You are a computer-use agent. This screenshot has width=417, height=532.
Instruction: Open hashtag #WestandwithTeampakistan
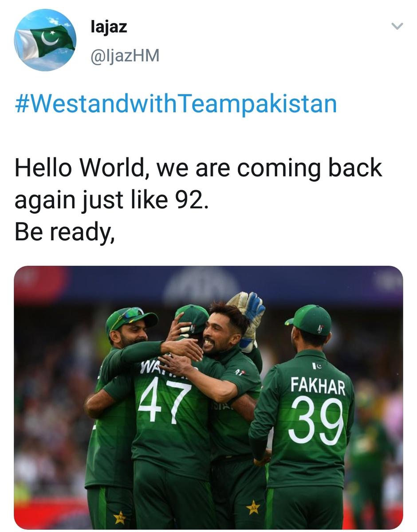pyautogui.click(x=176, y=104)
